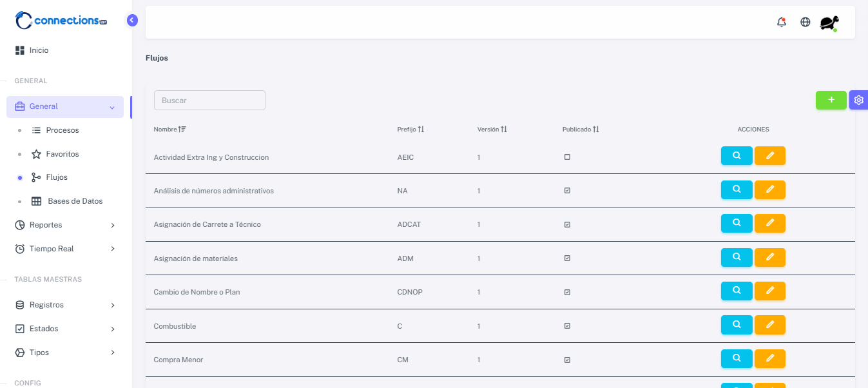Click the turtle user avatar
The width and height of the screenshot is (868, 388).
(828, 23)
